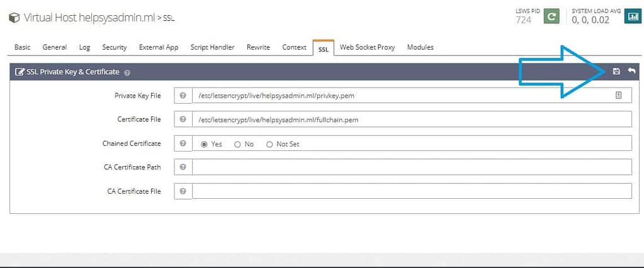Viewport: 644px width, 268px height.
Task: Go to the Modules tab
Action: 420,47
